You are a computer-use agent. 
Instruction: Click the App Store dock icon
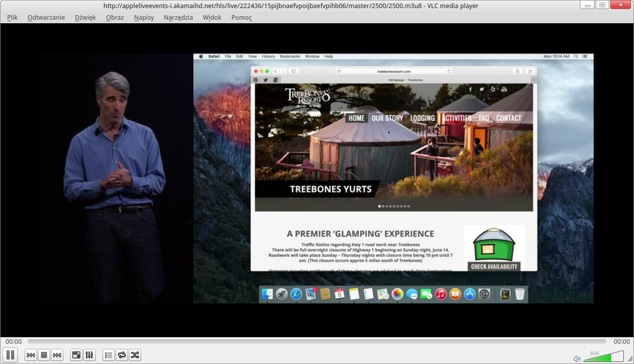tap(470, 294)
